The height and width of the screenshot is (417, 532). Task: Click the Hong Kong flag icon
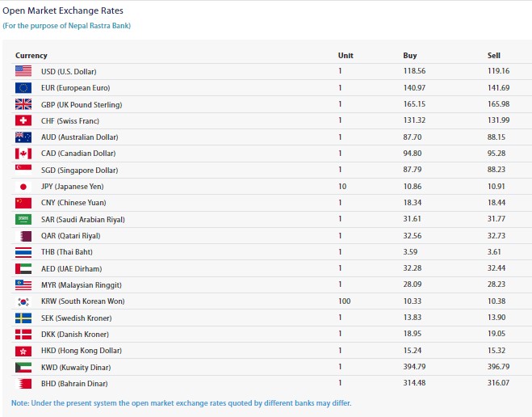point(23,351)
